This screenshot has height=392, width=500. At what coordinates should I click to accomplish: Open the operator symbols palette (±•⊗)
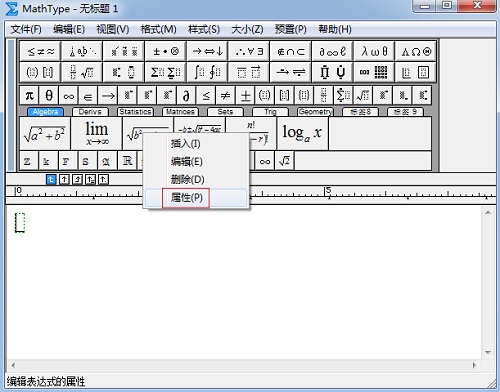[166, 51]
